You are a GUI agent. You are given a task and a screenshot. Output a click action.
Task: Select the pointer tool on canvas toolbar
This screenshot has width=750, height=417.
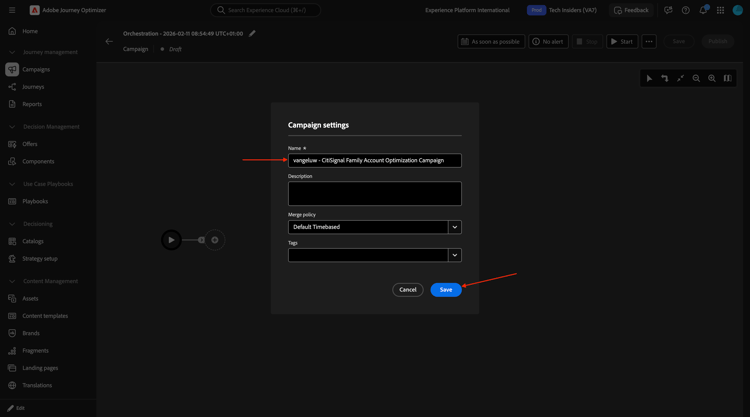pyautogui.click(x=649, y=78)
